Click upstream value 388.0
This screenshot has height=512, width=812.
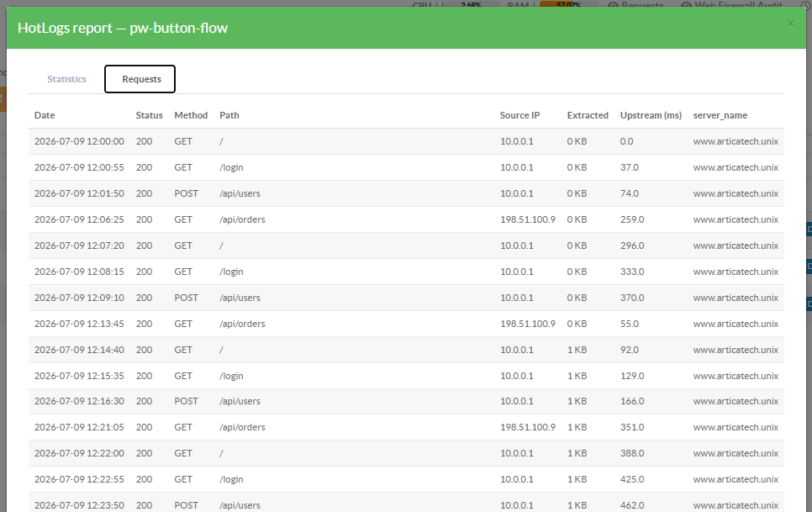pyautogui.click(x=632, y=453)
